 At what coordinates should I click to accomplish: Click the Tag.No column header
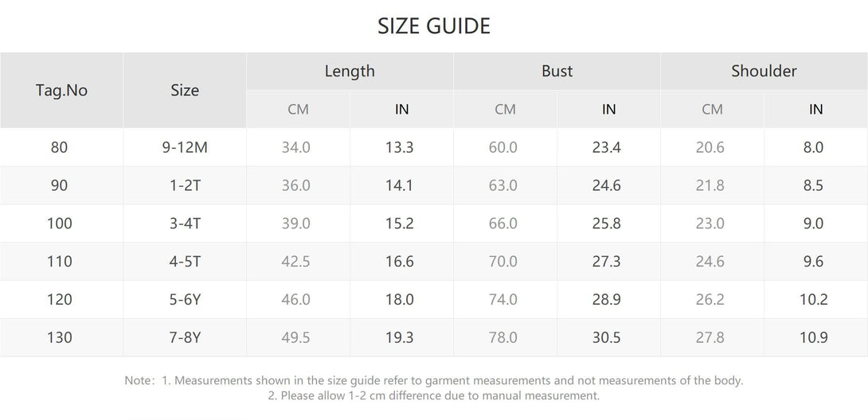(61, 90)
